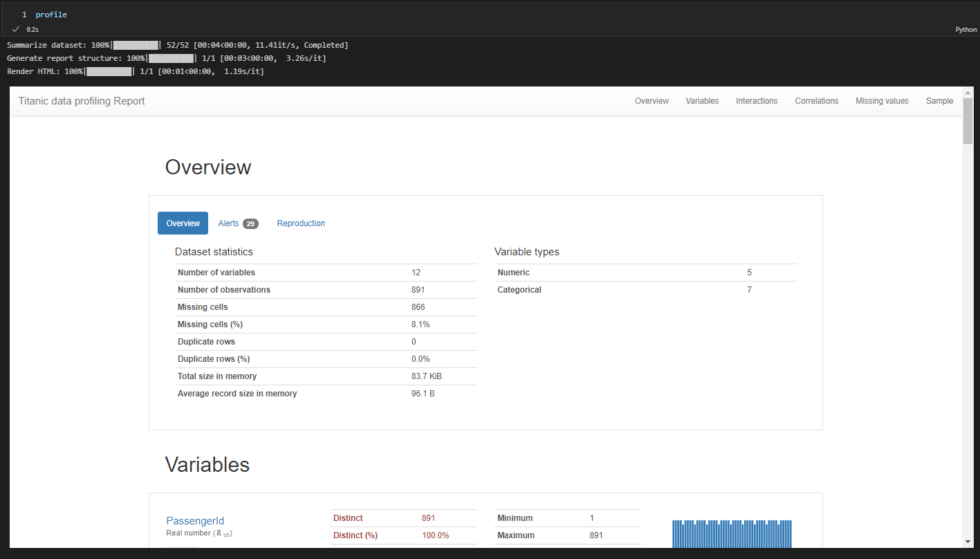Screen dimensions: 980x559
Task: Open Missing values from the navigation bar
Action: [882, 100]
